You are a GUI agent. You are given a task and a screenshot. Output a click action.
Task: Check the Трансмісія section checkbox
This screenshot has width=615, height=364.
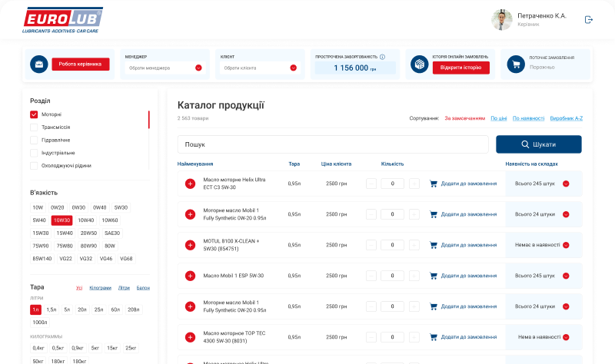34,127
